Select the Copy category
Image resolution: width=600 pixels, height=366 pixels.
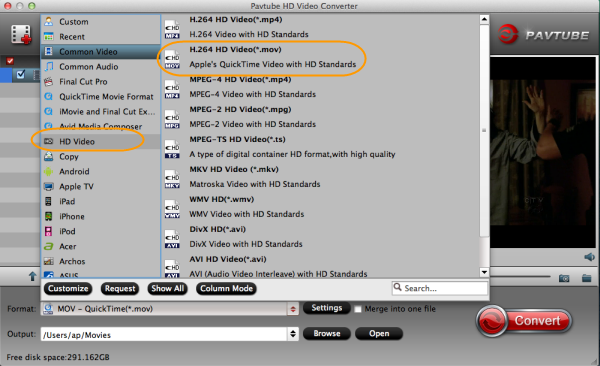click(x=101, y=157)
